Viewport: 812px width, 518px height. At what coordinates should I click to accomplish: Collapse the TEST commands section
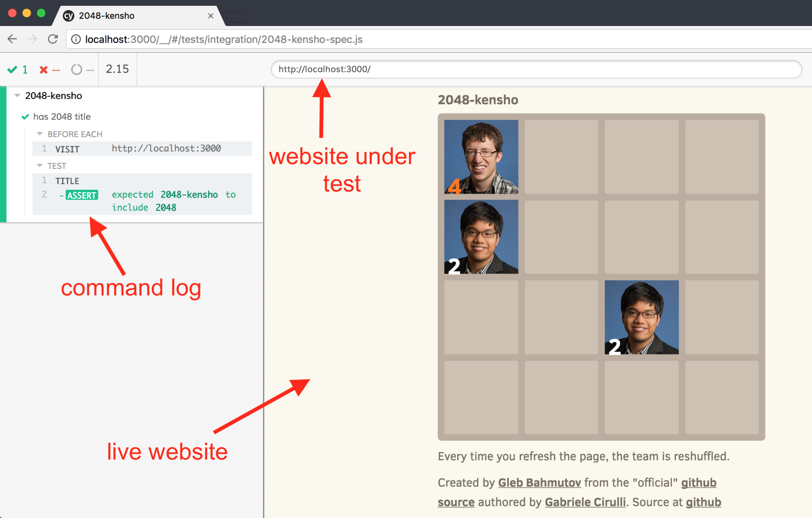click(40, 166)
